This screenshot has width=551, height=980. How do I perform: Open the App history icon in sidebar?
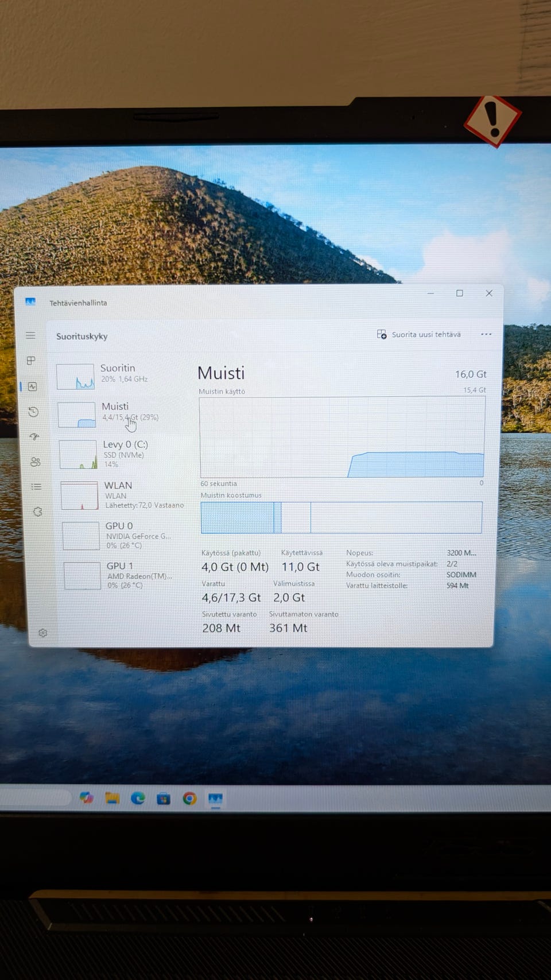pos(33,412)
